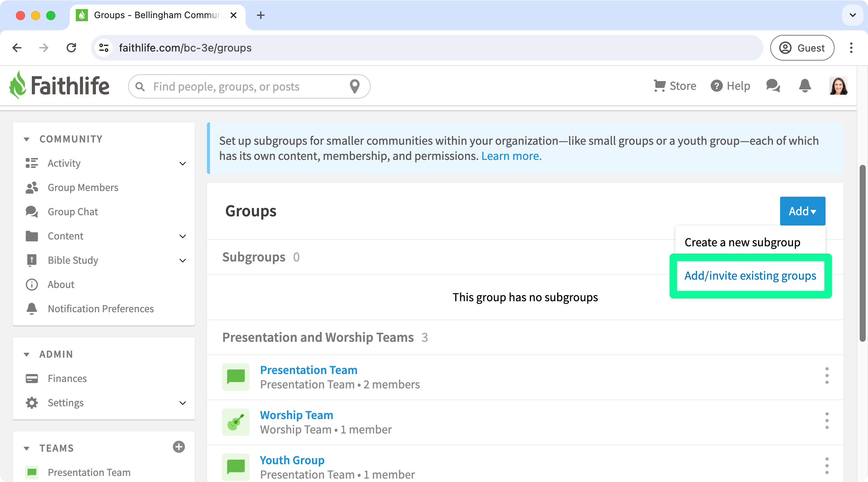Viewport: 868px width, 482px height.
Task: Collapse the ADMIN section triangle
Action: [x=27, y=355]
